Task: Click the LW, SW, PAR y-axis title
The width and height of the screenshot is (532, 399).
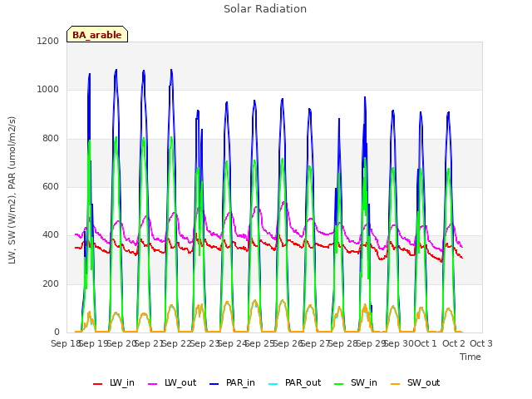Action: coord(12,190)
